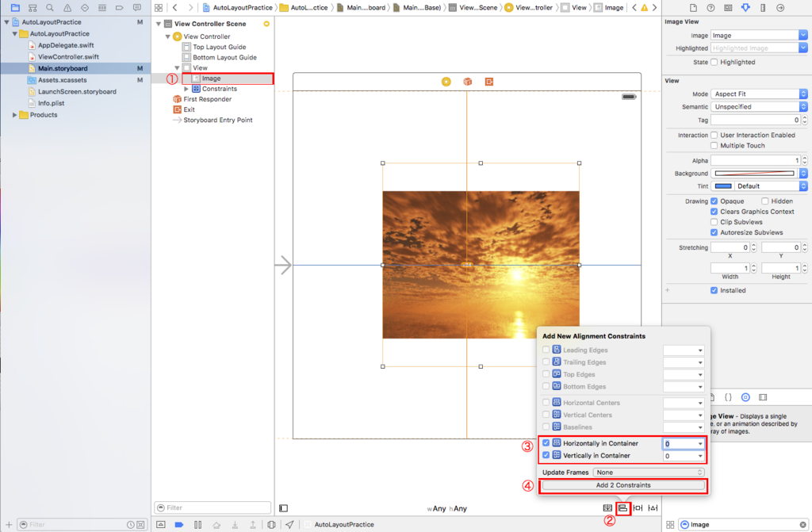Select View…Scene in the jump bar
The image size is (812, 532).
[x=473, y=8]
